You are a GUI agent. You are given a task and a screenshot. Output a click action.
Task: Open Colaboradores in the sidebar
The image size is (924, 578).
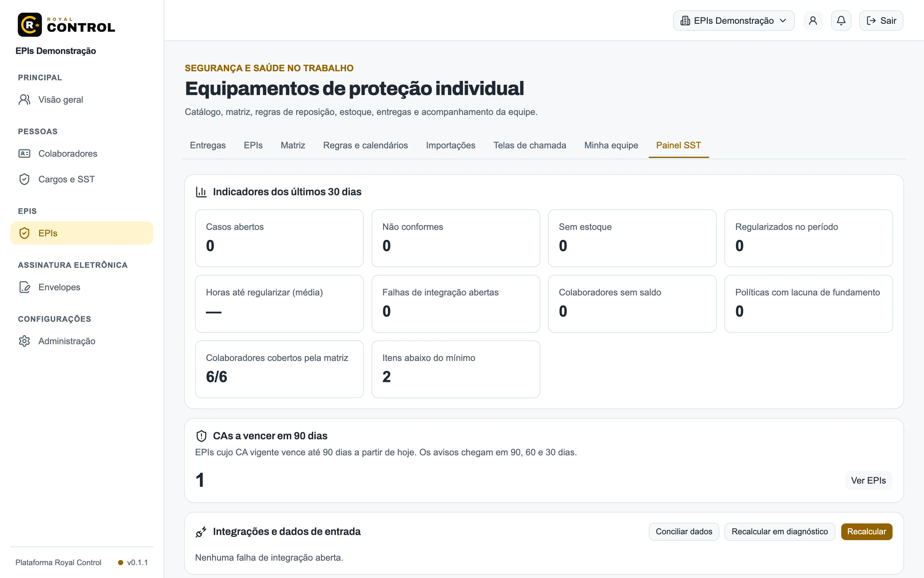pos(82,154)
